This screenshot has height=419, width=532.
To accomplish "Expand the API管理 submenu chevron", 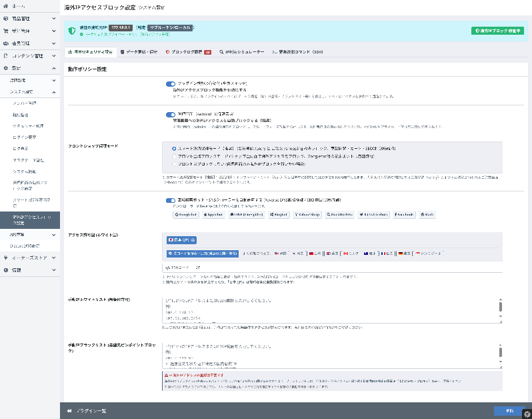I will click(x=53, y=235).
